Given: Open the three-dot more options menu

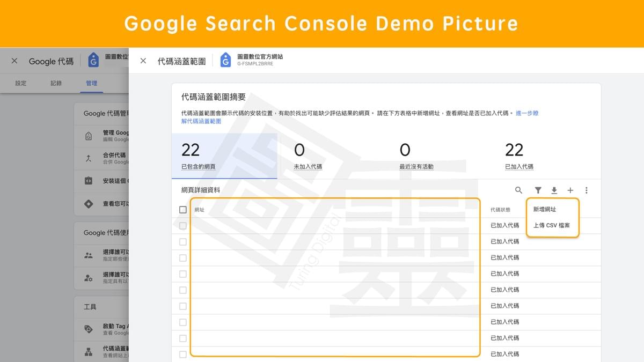Looking at the screenshot, I should (587, 190).
